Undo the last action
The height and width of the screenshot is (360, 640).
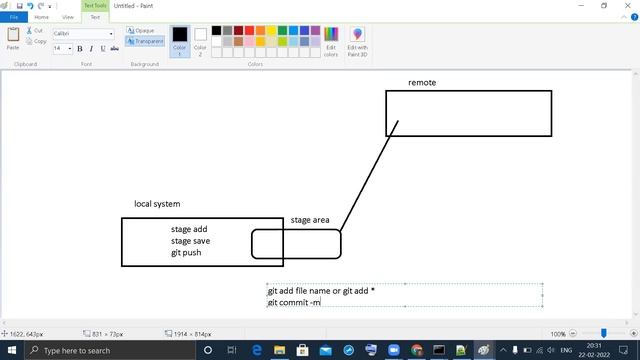pyautogui.click(x=30, y=6)
